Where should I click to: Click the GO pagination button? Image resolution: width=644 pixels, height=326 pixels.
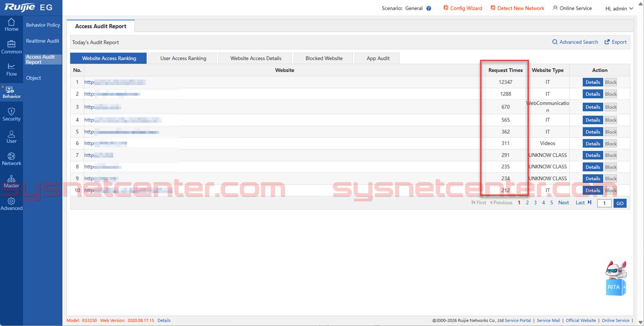pos(620,203)
